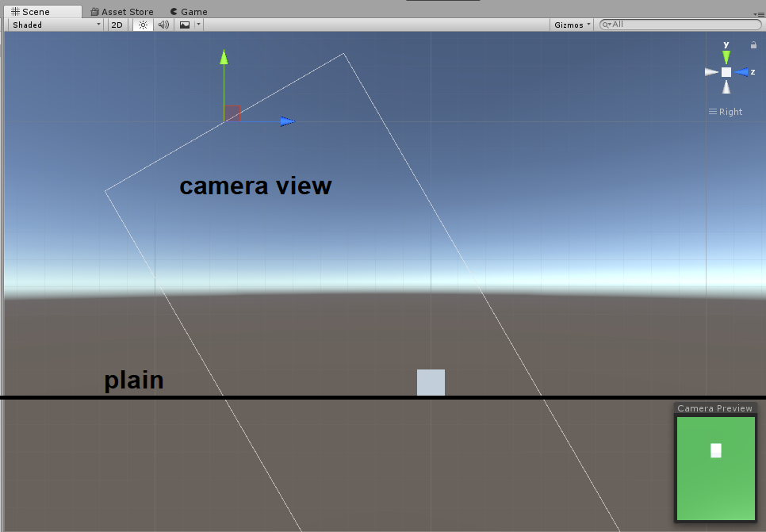
Task: Switch to the Asset Store tab
Action: click(122, 12)
